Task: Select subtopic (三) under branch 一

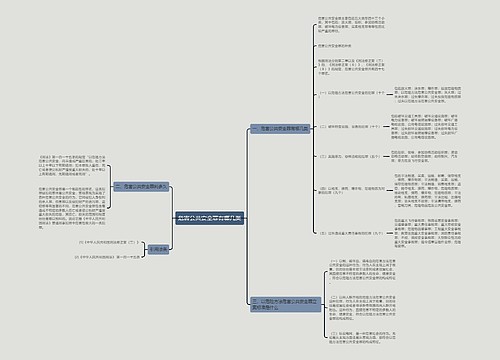Action: pos(349,156)
